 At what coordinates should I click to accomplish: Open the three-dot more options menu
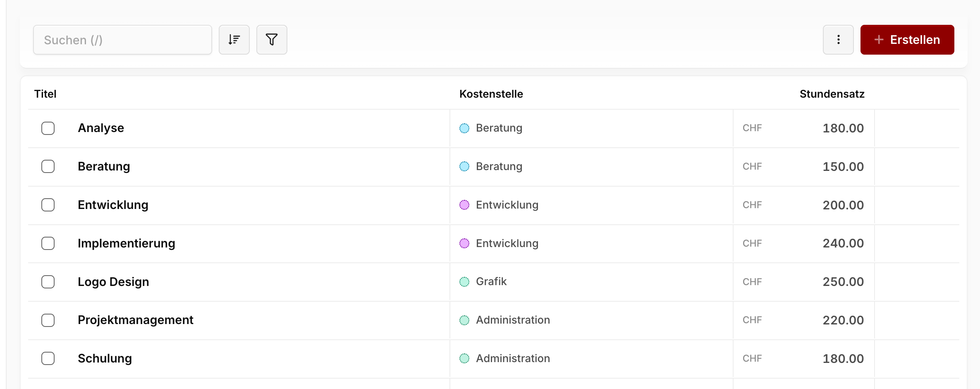click(838, 40)
